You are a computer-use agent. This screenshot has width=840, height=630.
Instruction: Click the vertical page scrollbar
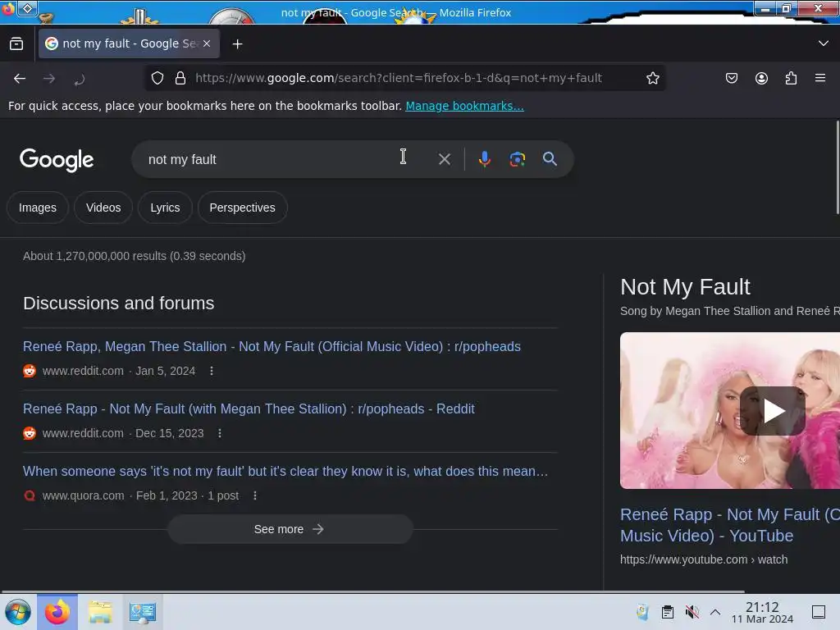coord(837,167)
